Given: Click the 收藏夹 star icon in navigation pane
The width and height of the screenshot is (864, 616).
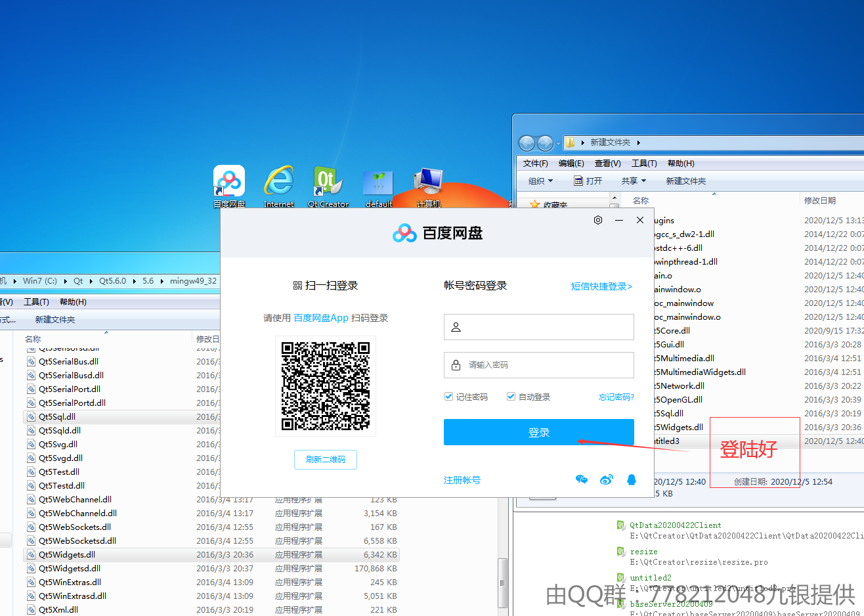Looking at the screenshot, I should [535, 204].
